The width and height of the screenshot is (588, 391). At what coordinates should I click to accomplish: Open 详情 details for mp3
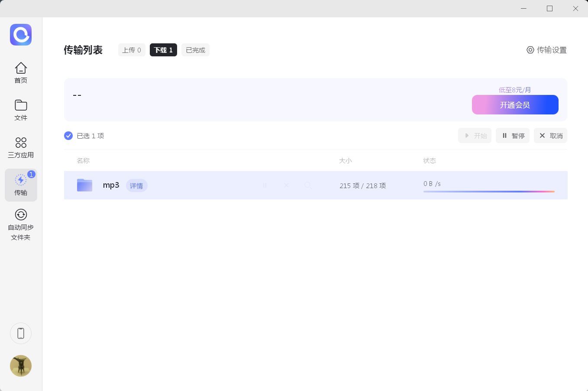click(136, 186)
